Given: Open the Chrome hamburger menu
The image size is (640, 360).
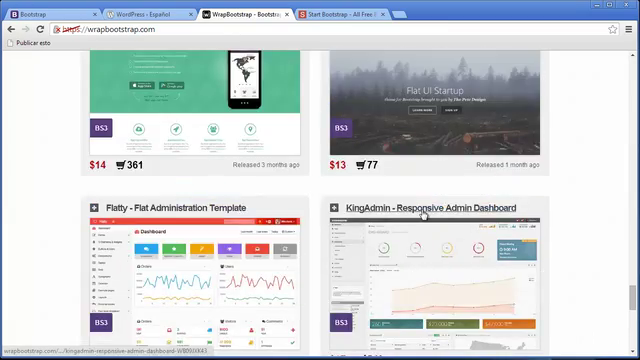Looking at the screenshot, I should pyautogui.click(x=629, y=29).
